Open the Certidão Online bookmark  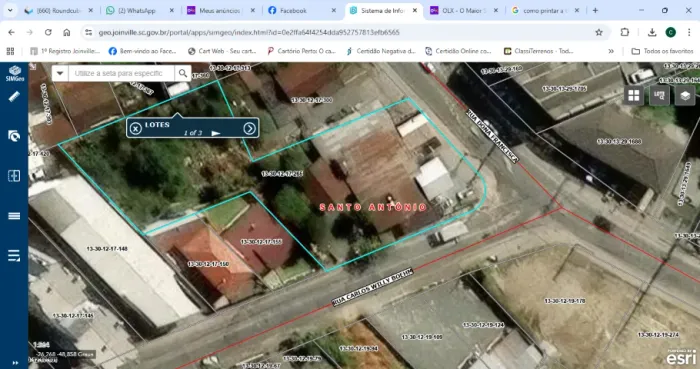[458, 51]
